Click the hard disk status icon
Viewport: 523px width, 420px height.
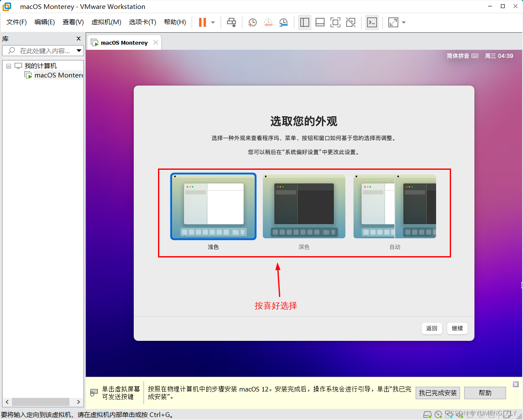[x=427, y=414]
